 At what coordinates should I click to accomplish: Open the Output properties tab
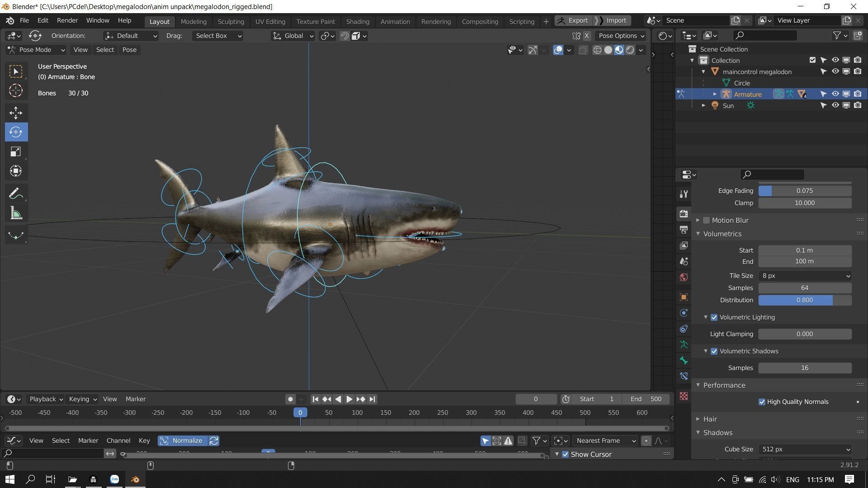click(x=684, y=230)
